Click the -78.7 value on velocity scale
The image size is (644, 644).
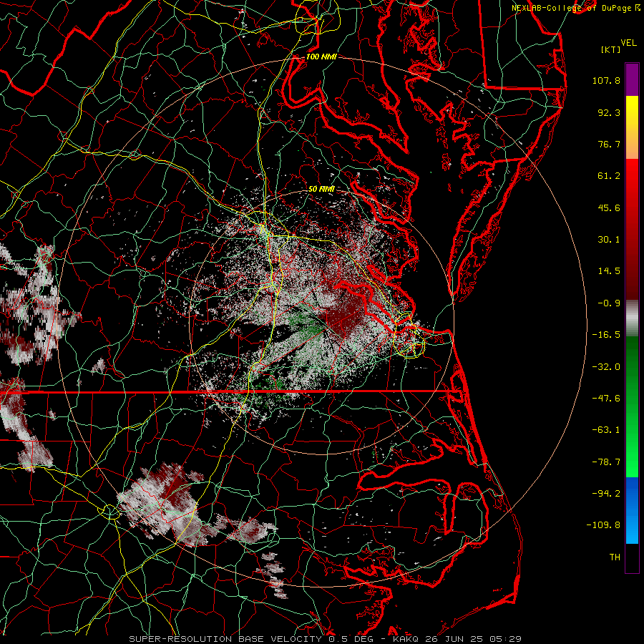point(606,462)
